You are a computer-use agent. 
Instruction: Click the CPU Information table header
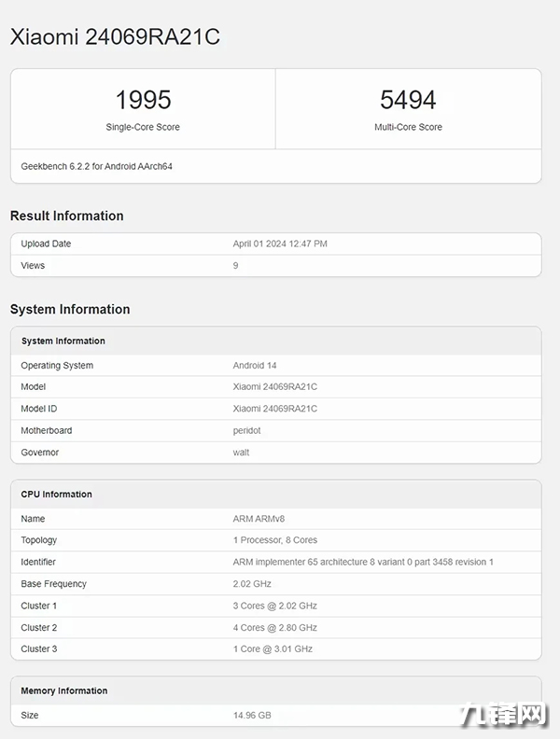(x=57, y=495)
